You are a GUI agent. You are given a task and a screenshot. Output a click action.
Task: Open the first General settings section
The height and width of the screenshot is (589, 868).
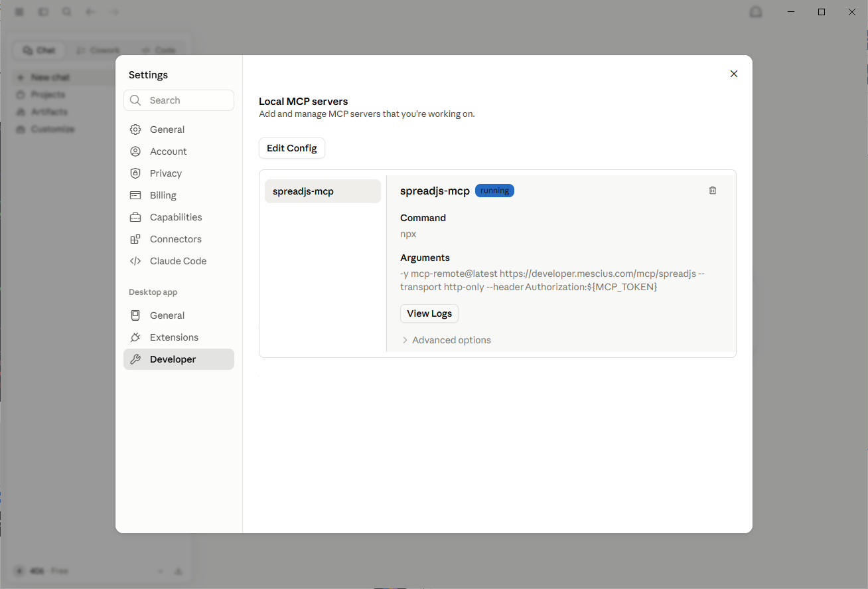pos(179,129)
